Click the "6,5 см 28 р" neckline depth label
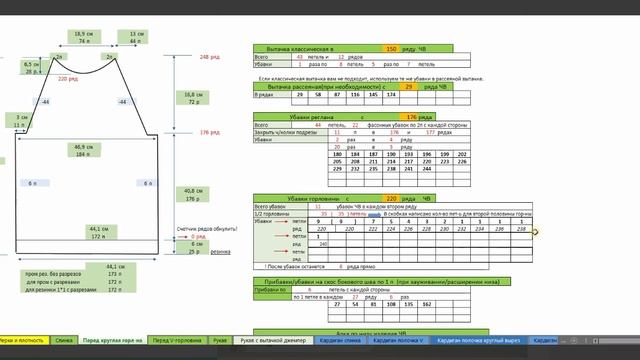Viewport: 640px width, 360px height. point(31,68)
